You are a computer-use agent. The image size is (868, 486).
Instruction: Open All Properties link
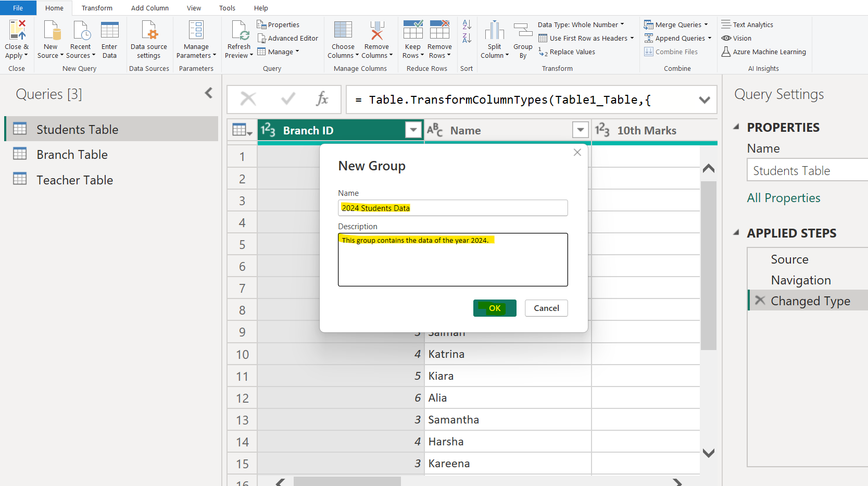click(x=783, y=198)
